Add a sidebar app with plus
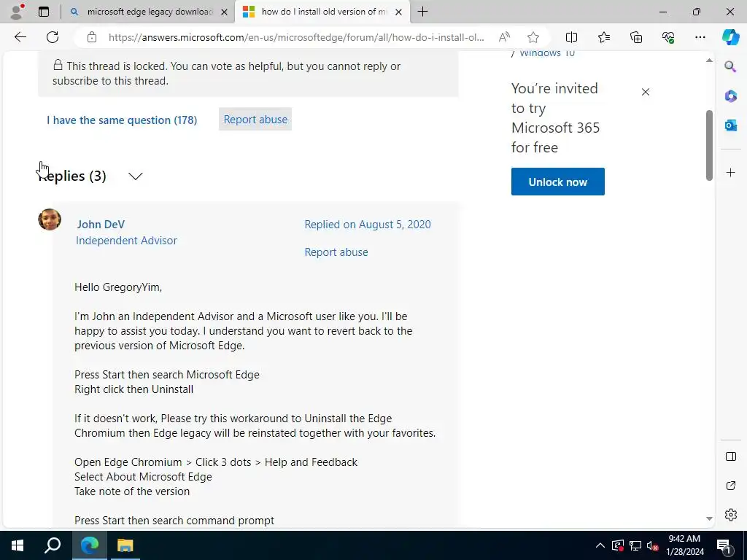The height and width of the screenshot is (560, 747). 730,172
